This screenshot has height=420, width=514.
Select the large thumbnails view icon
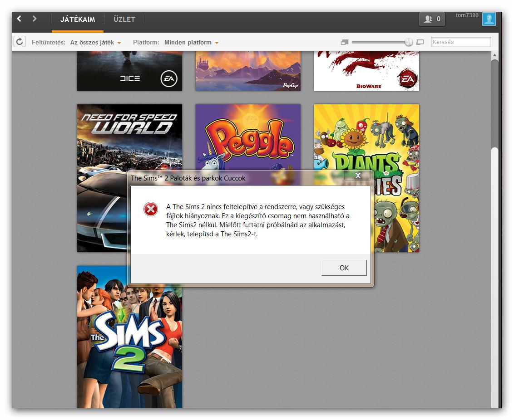click(420, 42)
